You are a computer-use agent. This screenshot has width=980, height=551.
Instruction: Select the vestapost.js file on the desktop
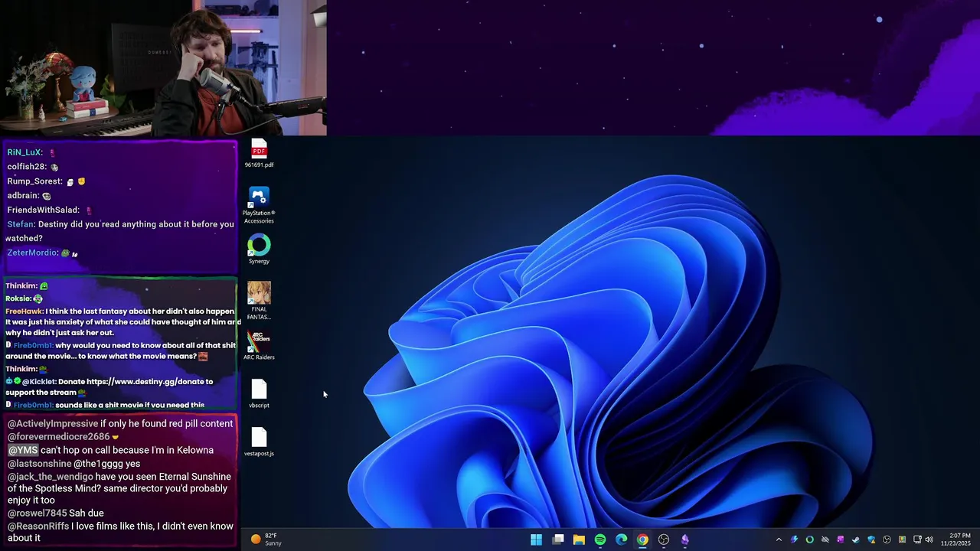259,442
